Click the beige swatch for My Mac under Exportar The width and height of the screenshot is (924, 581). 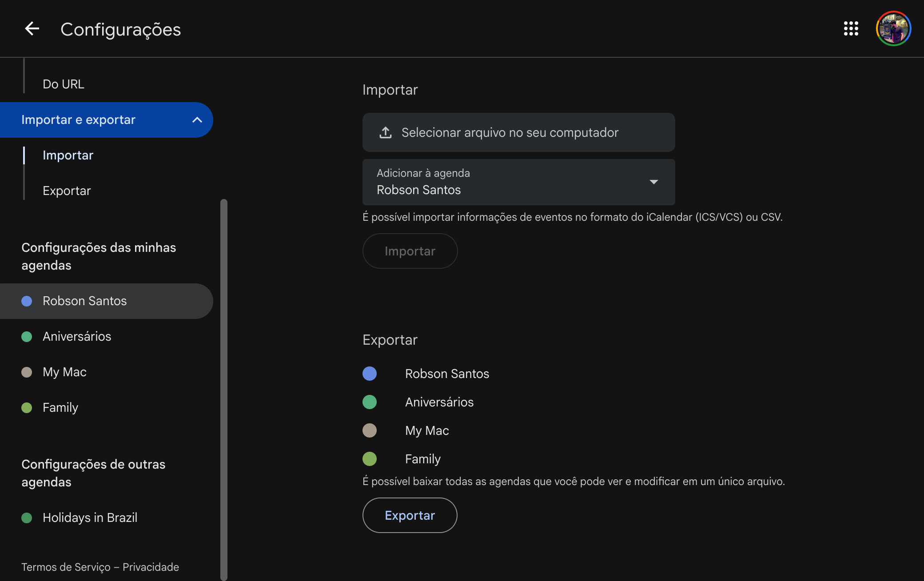370,430
